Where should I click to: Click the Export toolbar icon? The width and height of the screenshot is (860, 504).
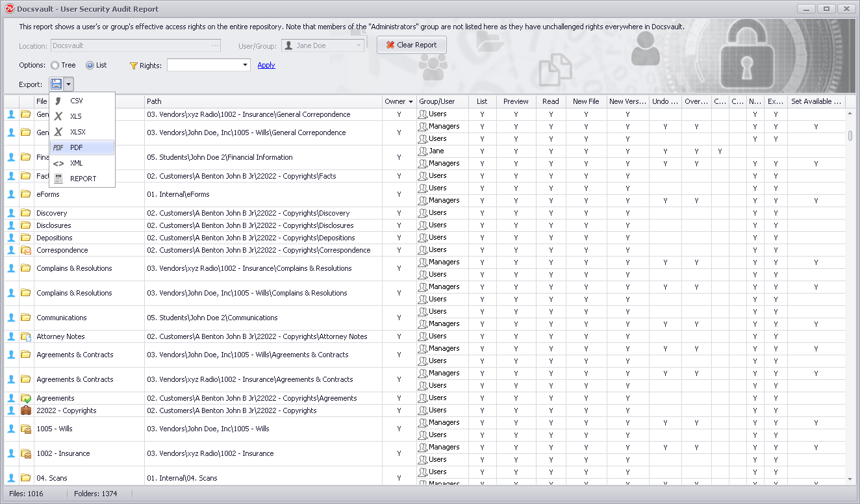click(56, 84)
